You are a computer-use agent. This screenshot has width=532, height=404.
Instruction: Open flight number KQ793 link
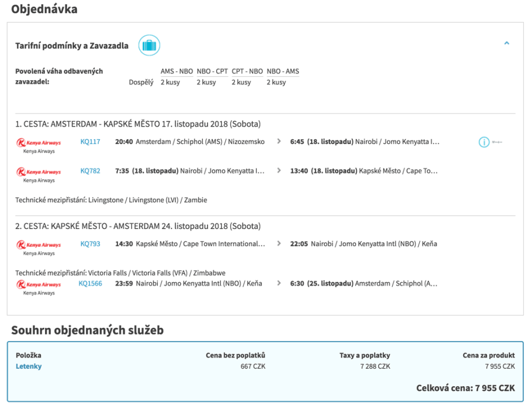pos(90,244)
